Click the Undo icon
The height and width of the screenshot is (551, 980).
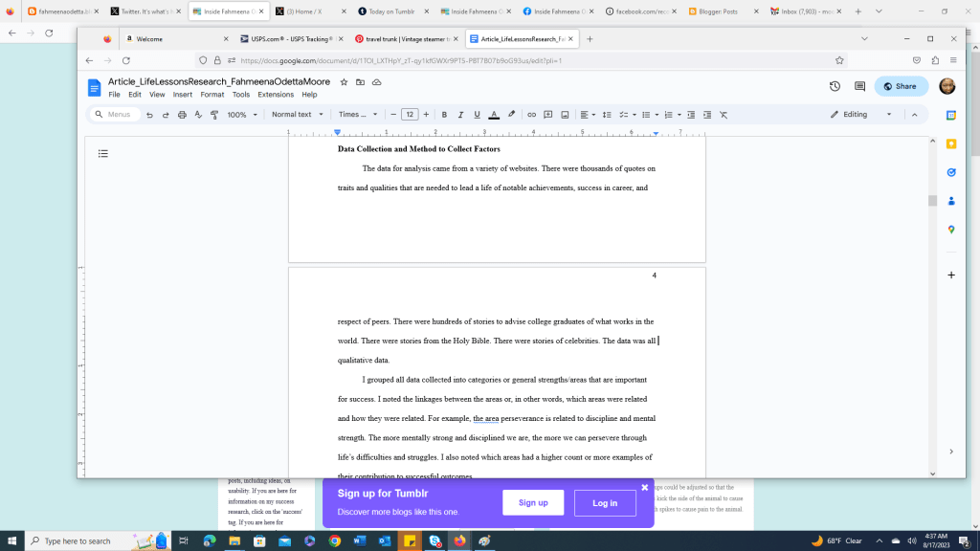149,114
